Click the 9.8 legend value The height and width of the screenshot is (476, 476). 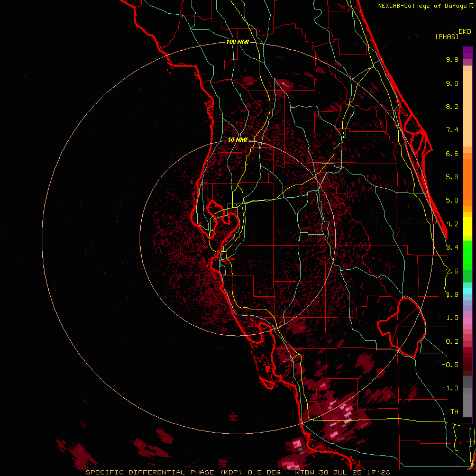point(452,59)
